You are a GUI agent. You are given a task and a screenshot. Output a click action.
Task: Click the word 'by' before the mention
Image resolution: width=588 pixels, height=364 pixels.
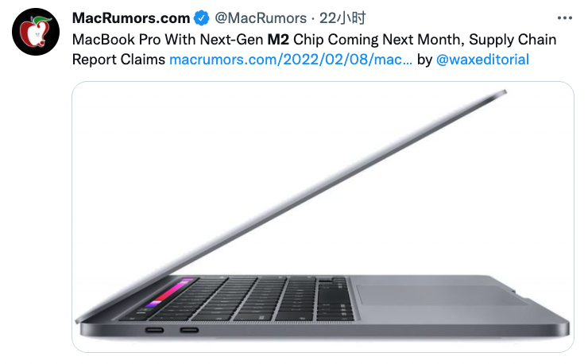(x=424, y=60)
